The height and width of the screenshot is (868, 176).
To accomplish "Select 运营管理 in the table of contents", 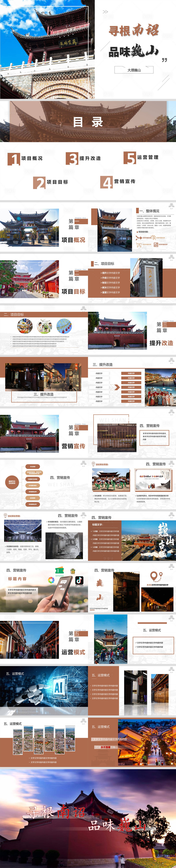I will click(x=148, y=157).
